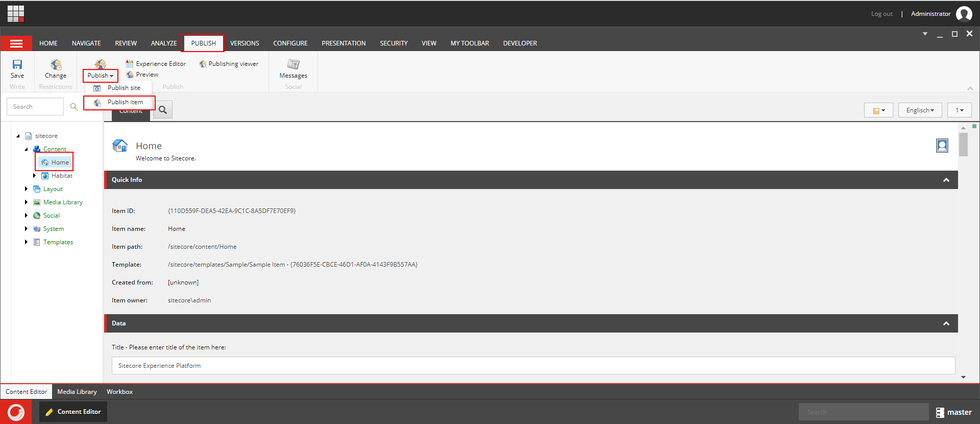
Task: Click the Administrator profile avatar
Action: [964, 14]
